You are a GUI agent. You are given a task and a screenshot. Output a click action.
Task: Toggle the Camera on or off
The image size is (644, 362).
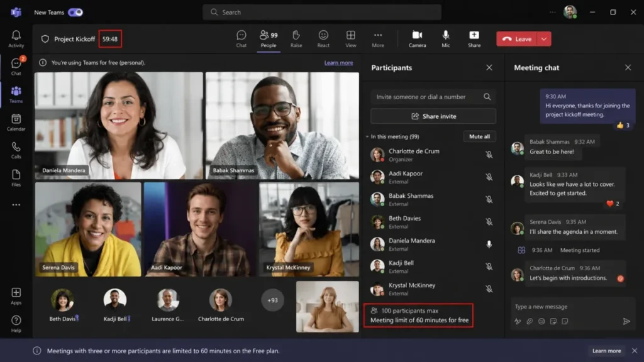point(418,39)
